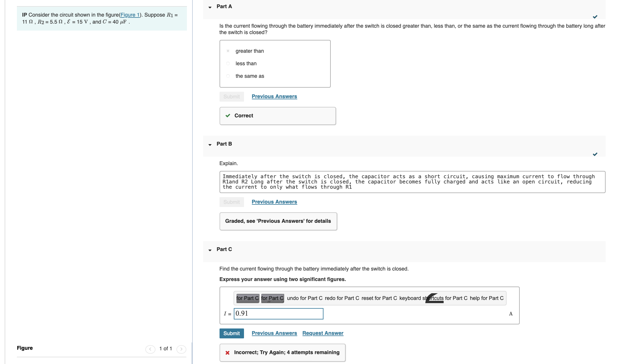Click the red X incorrect icon
Image resolution: width=619 pixels, height=364 pixels.
[x=227, y=353]
